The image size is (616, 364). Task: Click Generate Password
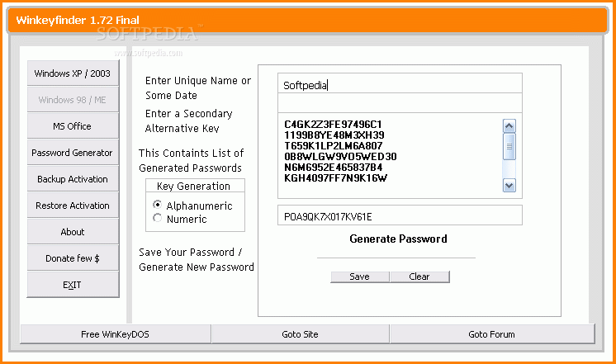tap(398, 239)
